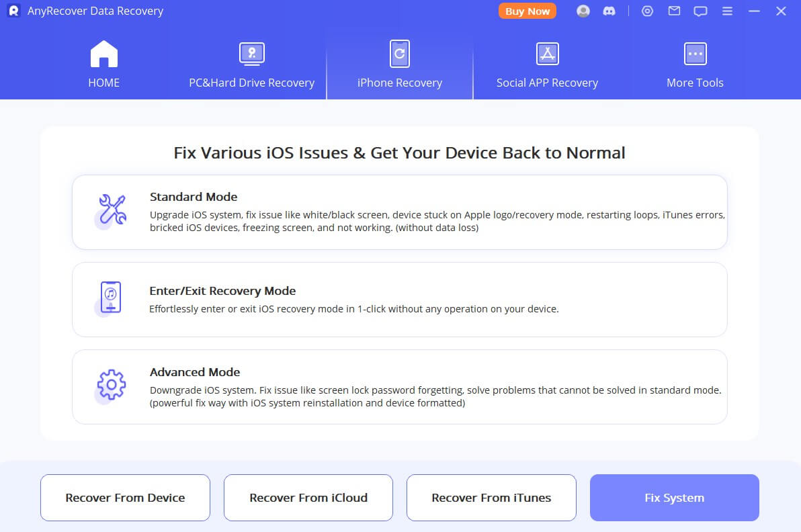Click the user account avatar icon
Viewport: 801px width, 532px height.
pos(583,11)
